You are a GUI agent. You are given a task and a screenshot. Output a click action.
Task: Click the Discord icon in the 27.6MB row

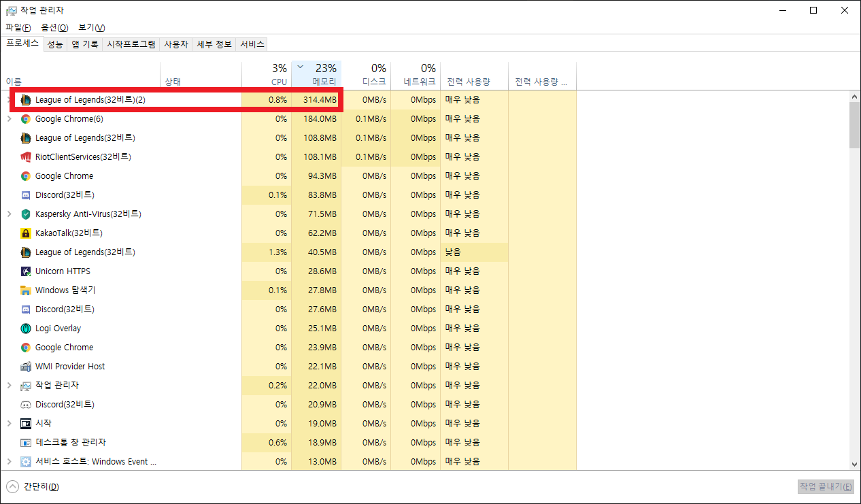[x=26, y=309]
